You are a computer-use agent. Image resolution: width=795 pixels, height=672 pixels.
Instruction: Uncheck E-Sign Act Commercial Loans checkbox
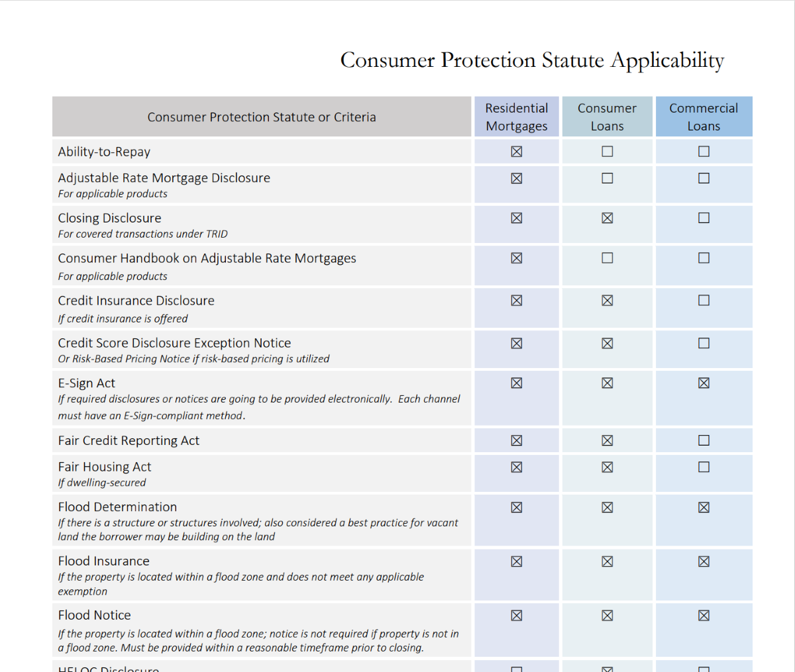coord(704,383)
